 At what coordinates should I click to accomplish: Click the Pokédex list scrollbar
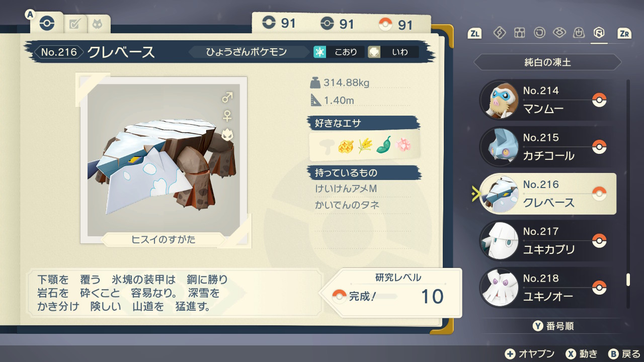(627, 193)
